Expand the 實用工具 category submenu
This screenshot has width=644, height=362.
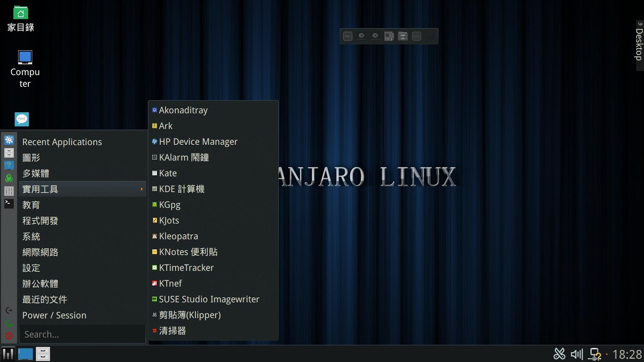coord(40,189)
